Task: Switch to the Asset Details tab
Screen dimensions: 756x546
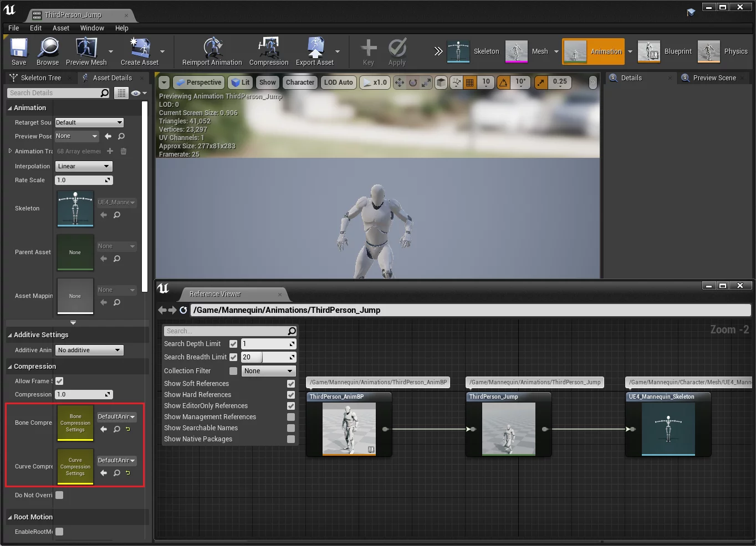Action: [112, 78]
